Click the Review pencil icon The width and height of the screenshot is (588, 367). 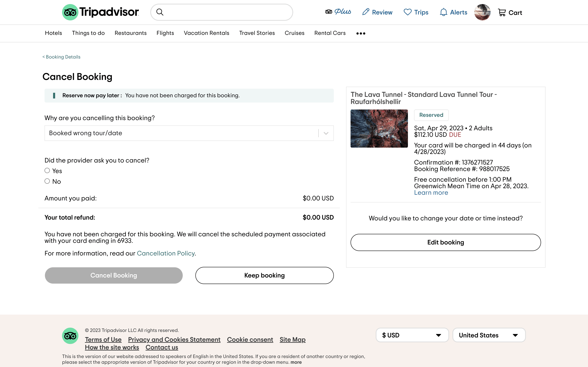pyautogui.click(x=366, y=12)
